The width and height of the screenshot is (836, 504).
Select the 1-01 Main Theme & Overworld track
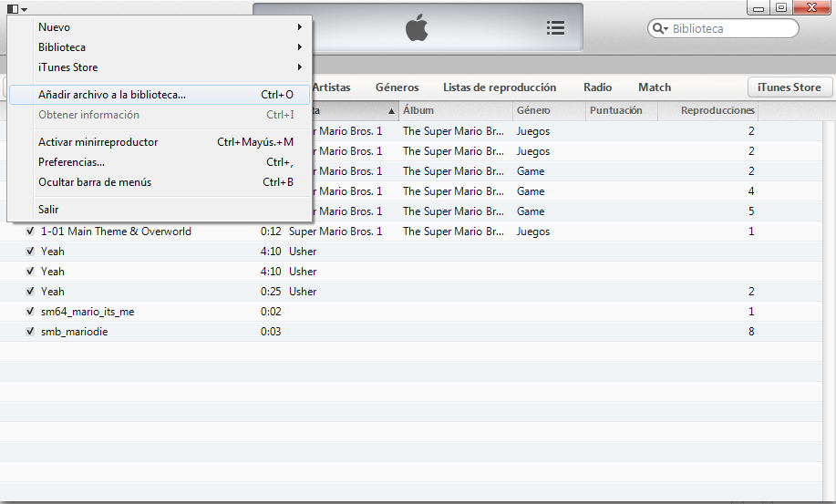[116, 231]
